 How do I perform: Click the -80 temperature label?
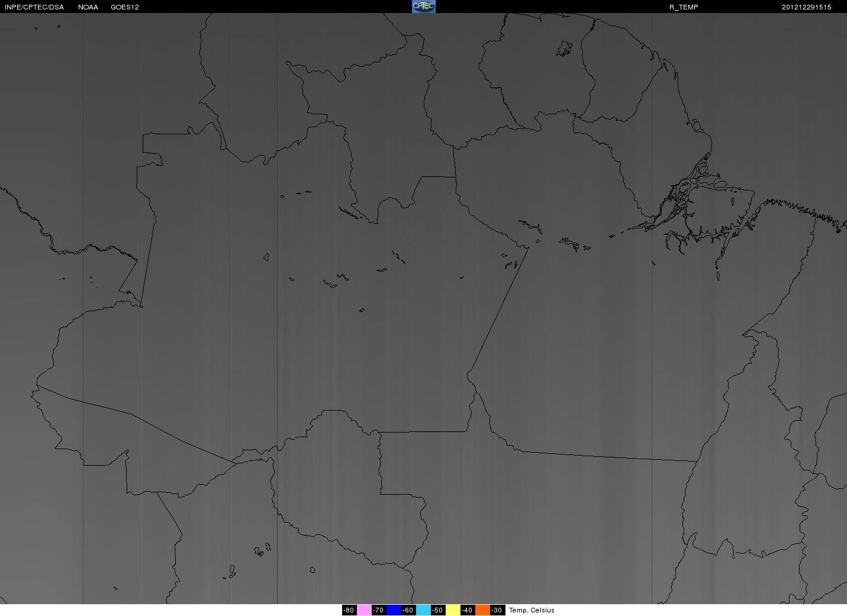[349, 610]
